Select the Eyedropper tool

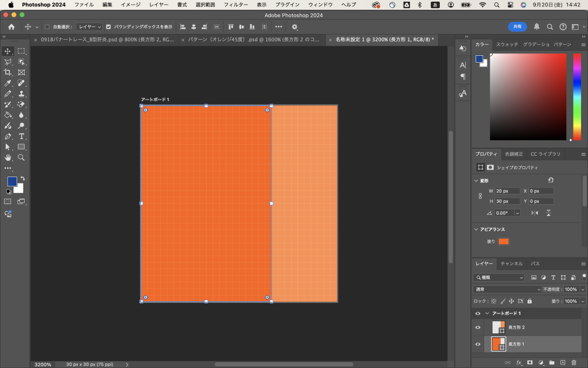[x=8, y=83]
